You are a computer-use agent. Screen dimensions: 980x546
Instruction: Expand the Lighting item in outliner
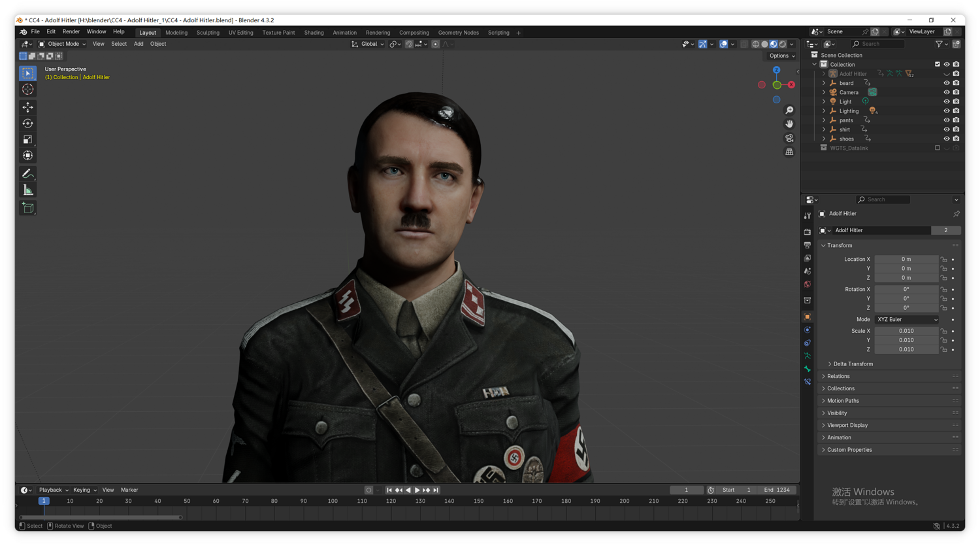(x=824, y=111)
